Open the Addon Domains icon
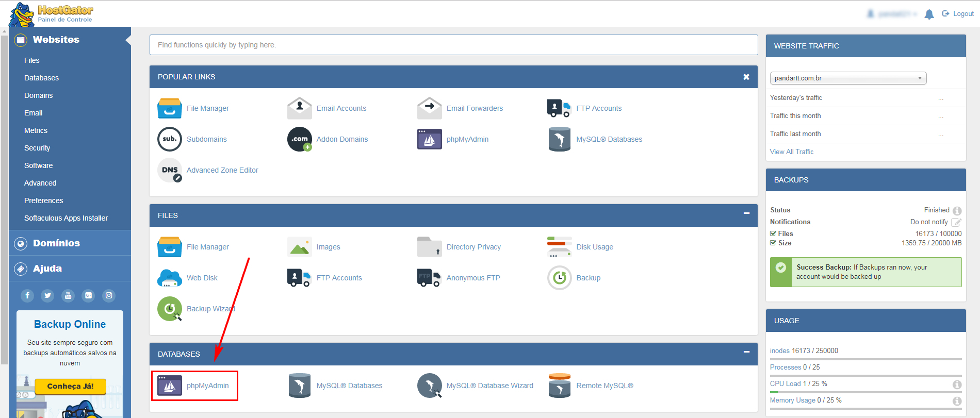The image size is (980, 418). [x=300, y=139]
